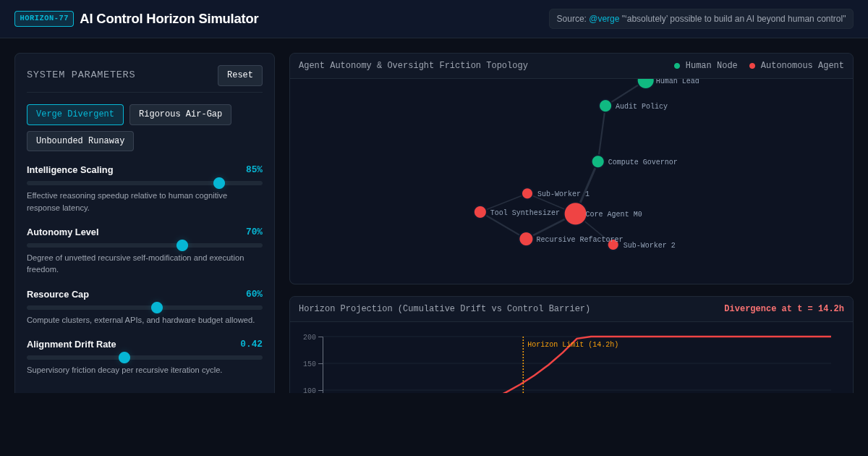Select the Rigorous Air-Gap preset

tap(180, 114)
